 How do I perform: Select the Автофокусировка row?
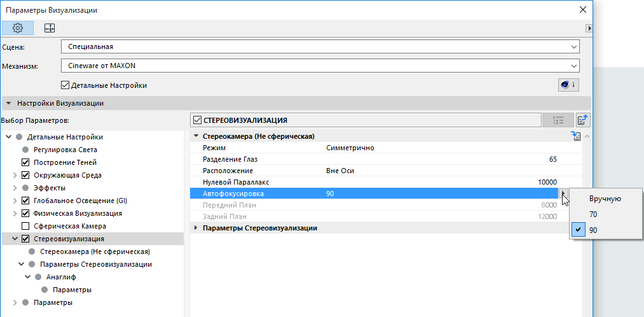pyautogui.click(x=374, y=194)
